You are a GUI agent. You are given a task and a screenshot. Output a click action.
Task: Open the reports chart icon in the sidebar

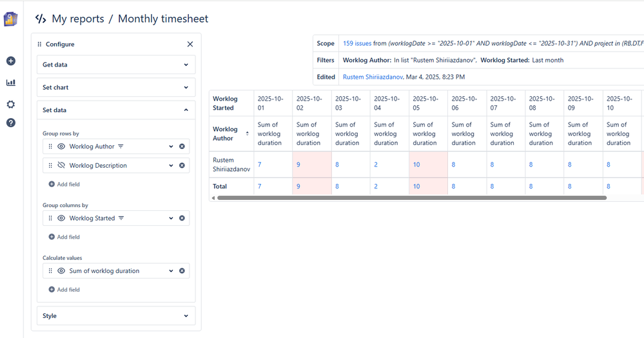click(11, 83)
